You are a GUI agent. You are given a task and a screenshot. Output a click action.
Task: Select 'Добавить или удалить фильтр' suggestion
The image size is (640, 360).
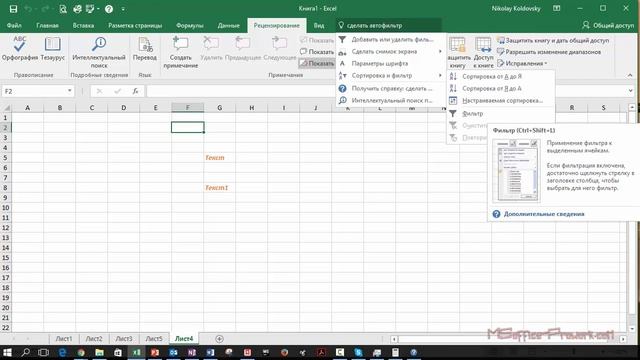point(391,40)
